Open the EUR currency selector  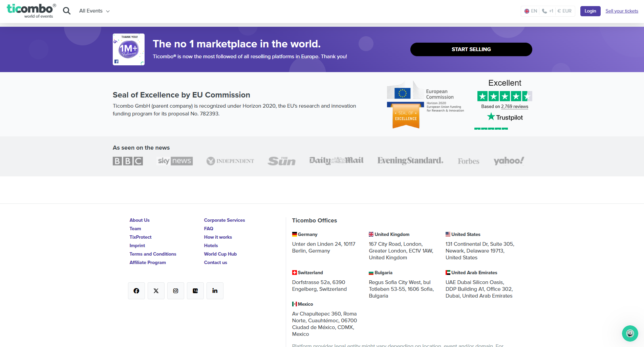point(564,11)
